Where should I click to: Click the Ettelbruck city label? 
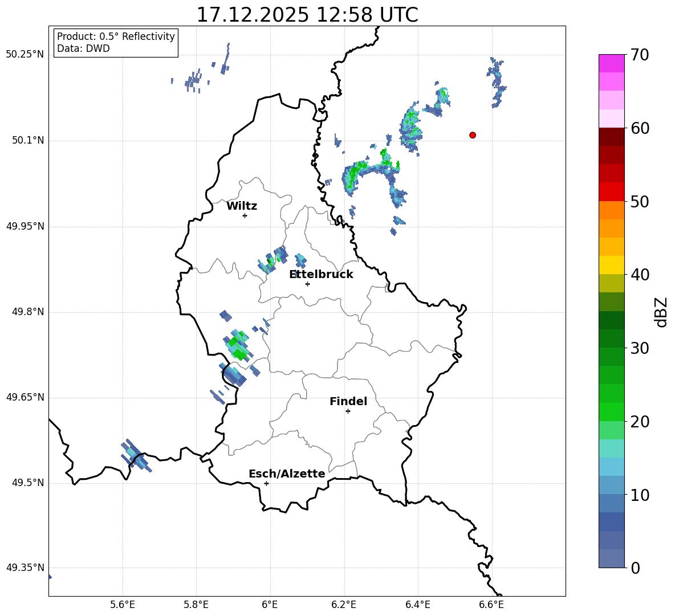[321, 275]
